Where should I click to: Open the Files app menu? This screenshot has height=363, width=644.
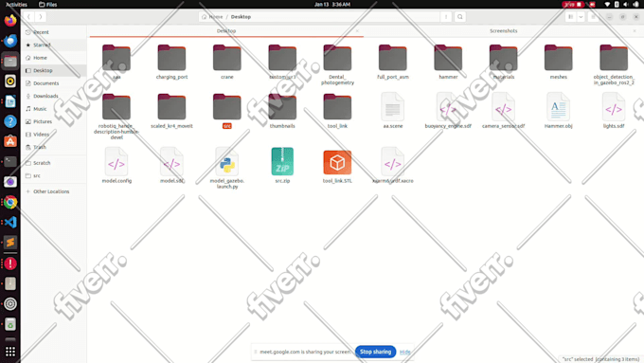pyautogui.click(x=48, y=4)
